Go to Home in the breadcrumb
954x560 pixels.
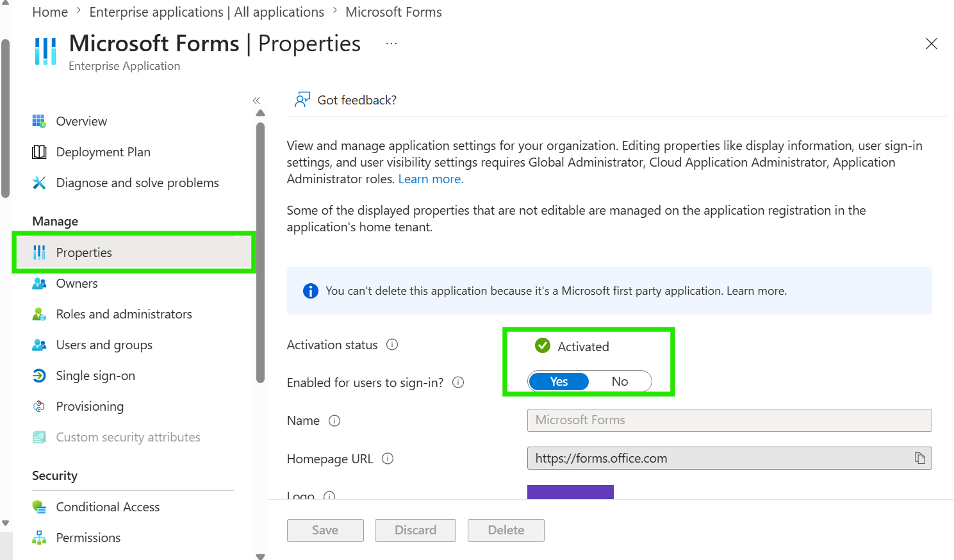tap(50, 12)
